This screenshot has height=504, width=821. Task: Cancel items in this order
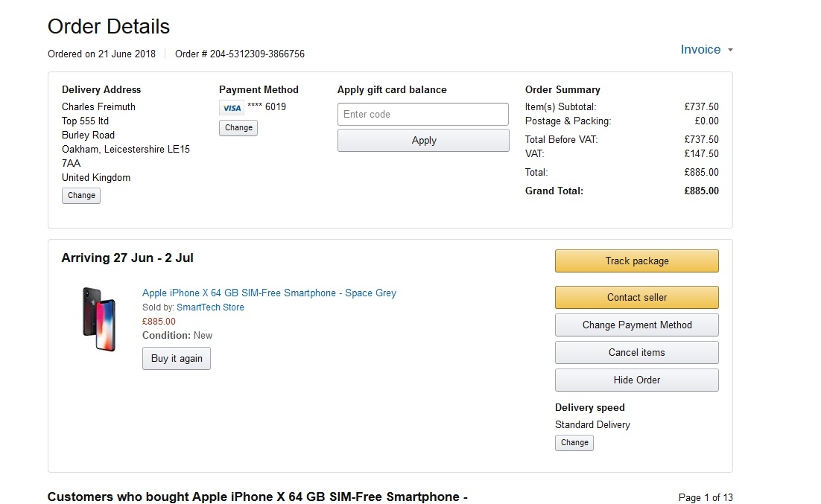pos(636,353)
